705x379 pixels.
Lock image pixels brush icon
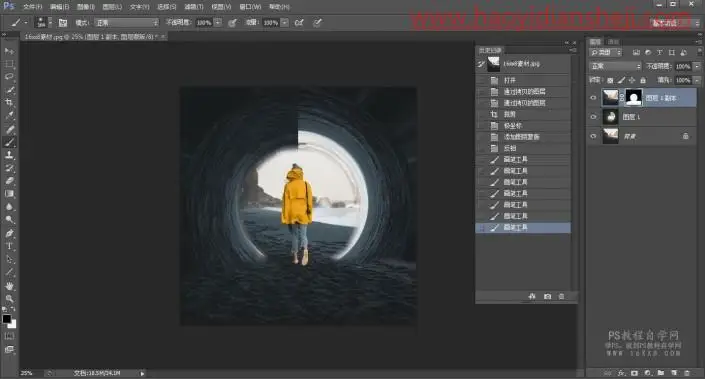(621, 80)
